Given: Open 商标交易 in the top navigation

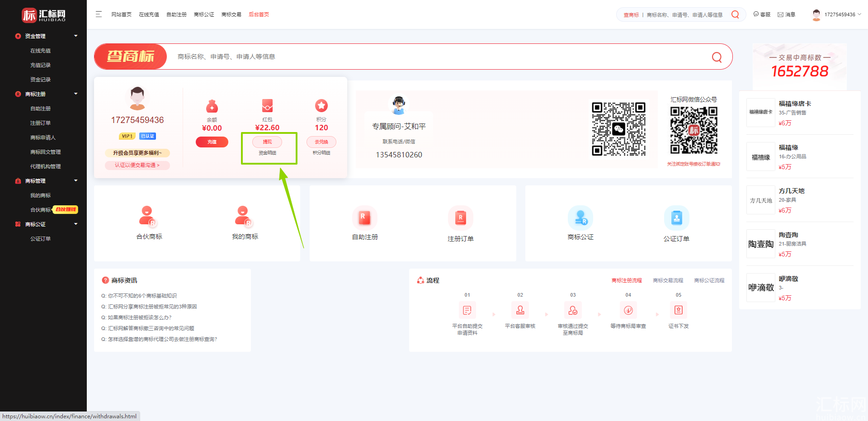Looking at the screenshot, I should 231,14.
